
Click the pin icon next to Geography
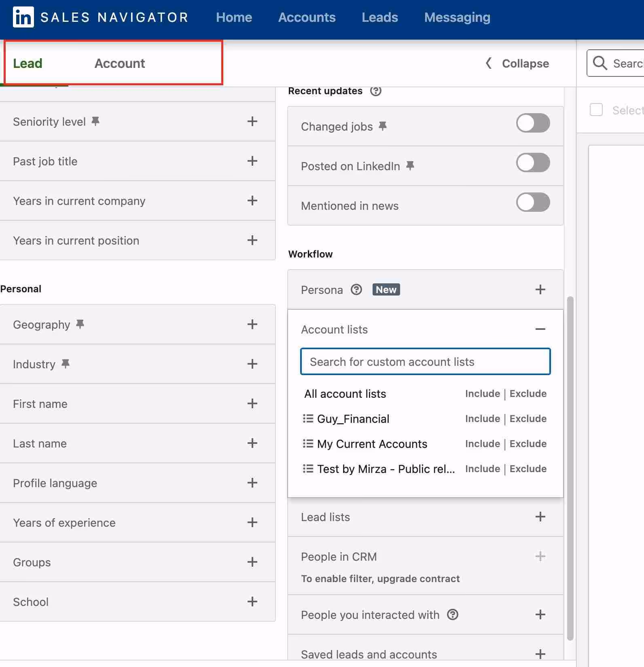coord(80,324)
